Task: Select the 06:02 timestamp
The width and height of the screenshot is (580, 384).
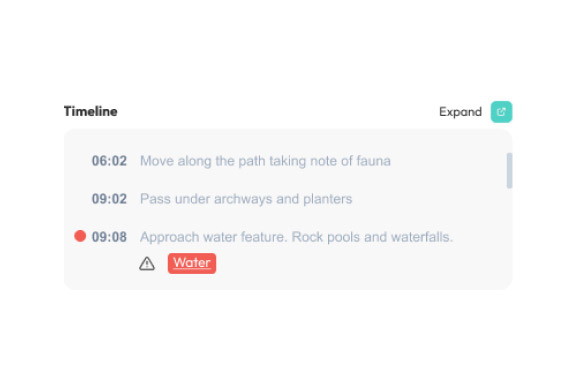Action: [x=109, y=161]
